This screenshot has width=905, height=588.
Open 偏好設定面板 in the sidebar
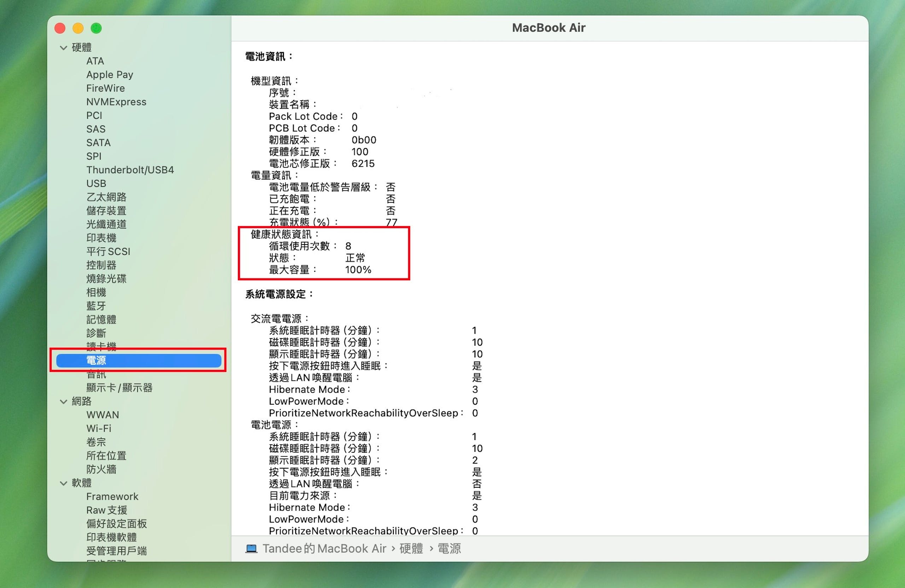click(x=116, y=524)
